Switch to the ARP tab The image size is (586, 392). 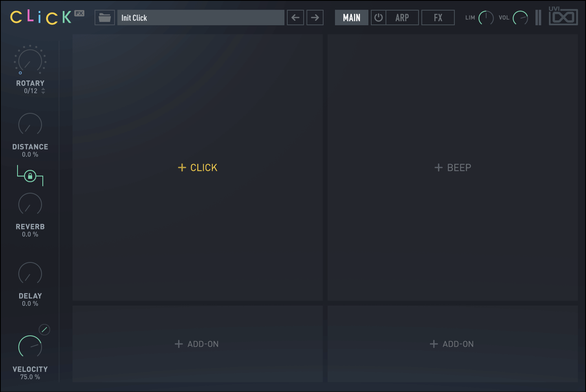[x=402, y=18]
